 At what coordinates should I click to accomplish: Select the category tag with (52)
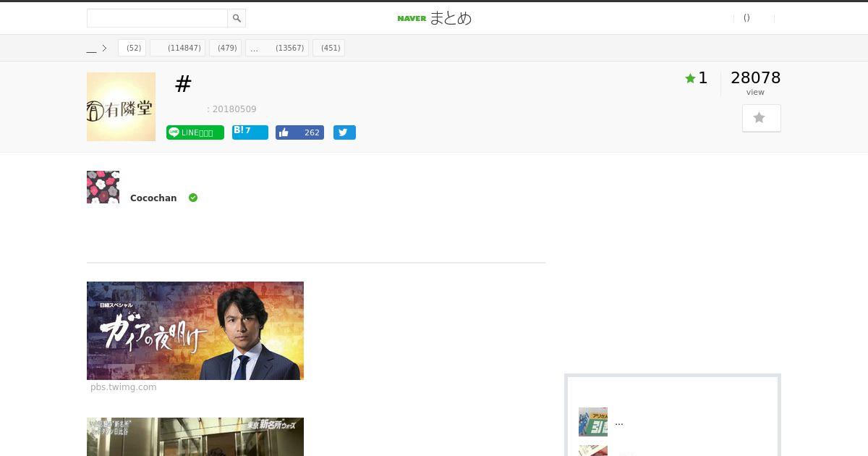(x=132, y=48)
